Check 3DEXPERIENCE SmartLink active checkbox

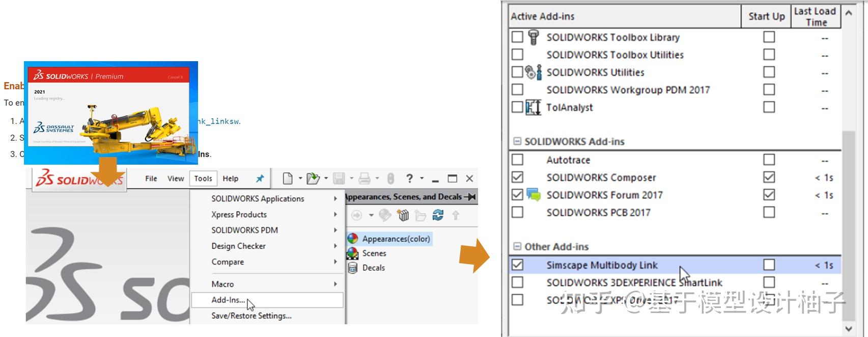517,282
